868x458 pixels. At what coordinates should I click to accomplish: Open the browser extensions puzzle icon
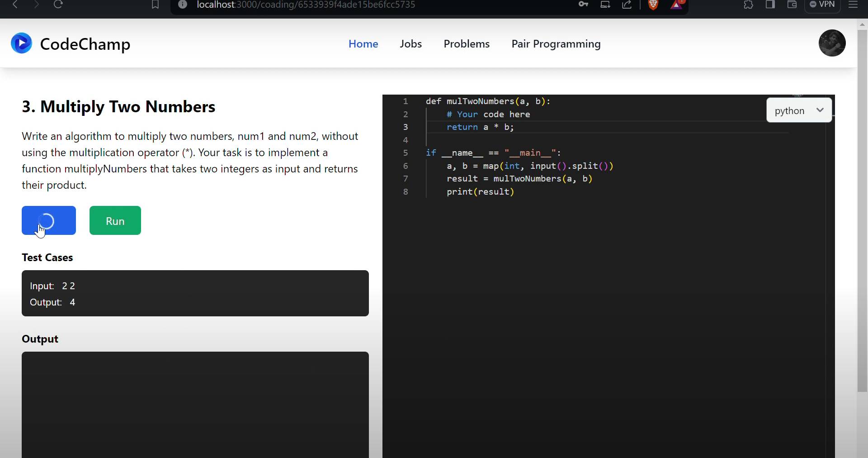tap(749, 5)
